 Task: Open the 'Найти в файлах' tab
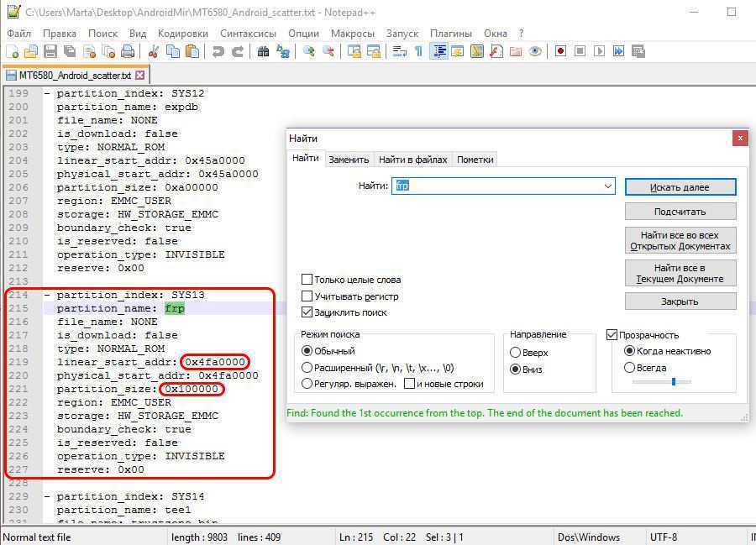(x=412, y=160)
